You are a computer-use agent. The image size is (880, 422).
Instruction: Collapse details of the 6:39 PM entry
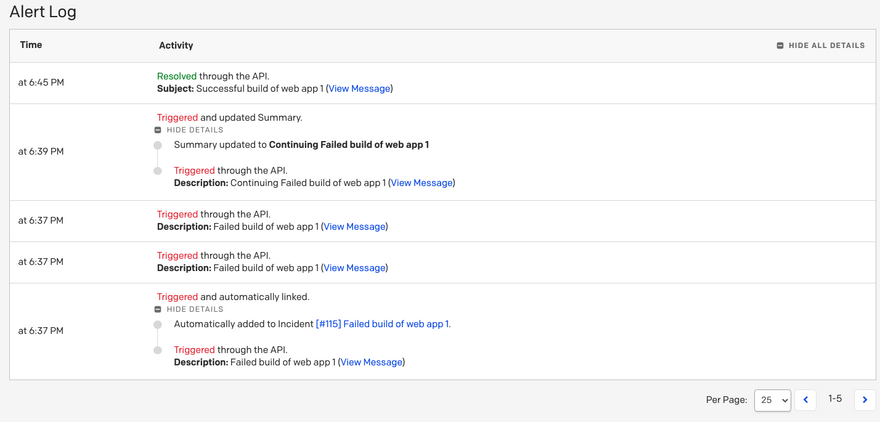(x=189, y=130)
